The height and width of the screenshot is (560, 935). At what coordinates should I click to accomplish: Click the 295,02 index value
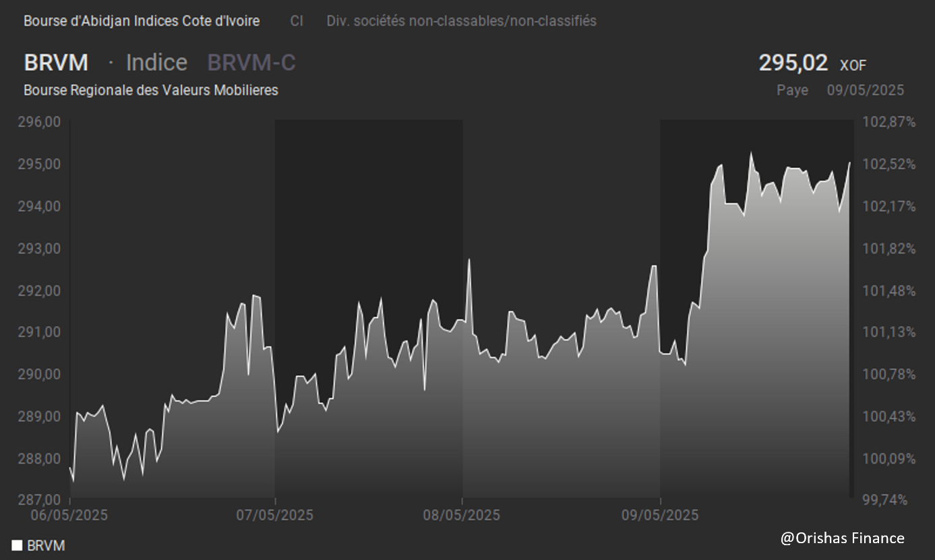(793, 63)
